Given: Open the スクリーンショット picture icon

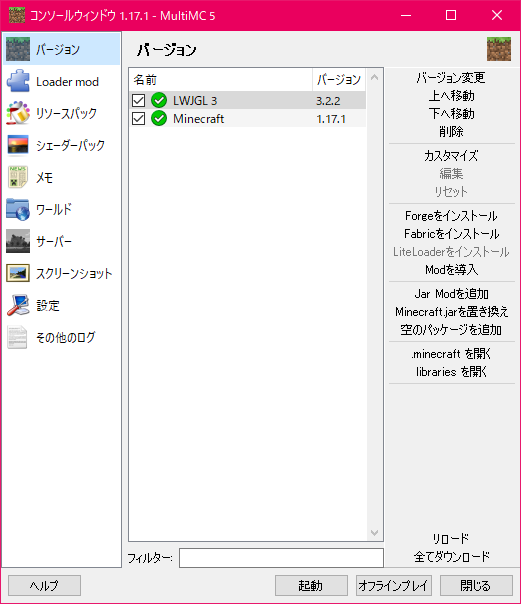Looking at the screenshot, I should [x=18, y=273].
